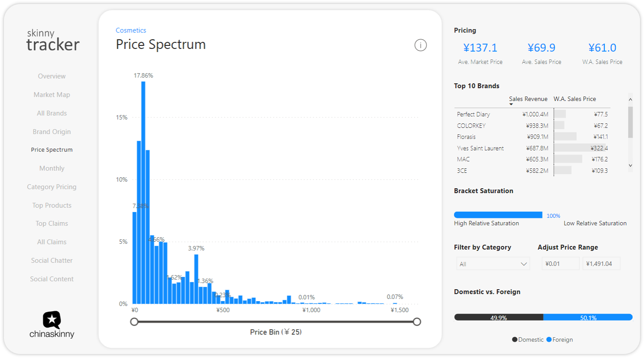Click the 0.07% bar label near ¥1,500

pos(395,297)
